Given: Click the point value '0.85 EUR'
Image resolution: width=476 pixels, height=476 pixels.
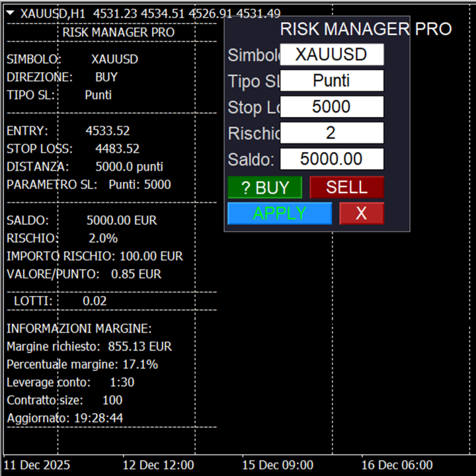Looking at the screenshot, I should 136,274.
